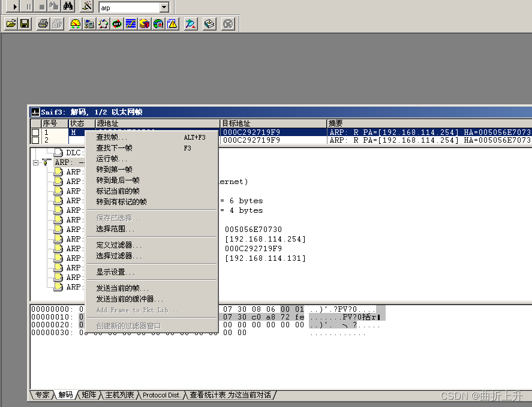Open 显示设置 from context menu
Image resolution: width=532 pixels, height=407 pixels.
152,272
